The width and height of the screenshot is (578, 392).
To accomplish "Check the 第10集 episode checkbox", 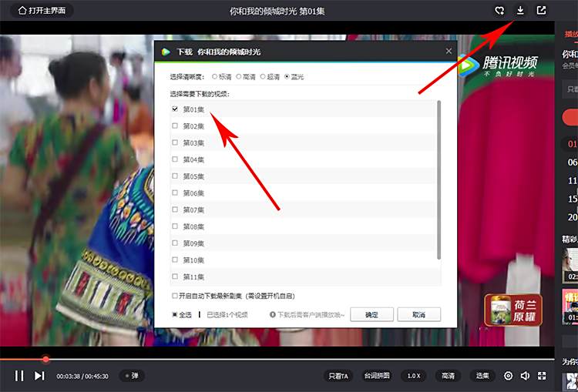I will pyautogui.click(x=175, y=260).
